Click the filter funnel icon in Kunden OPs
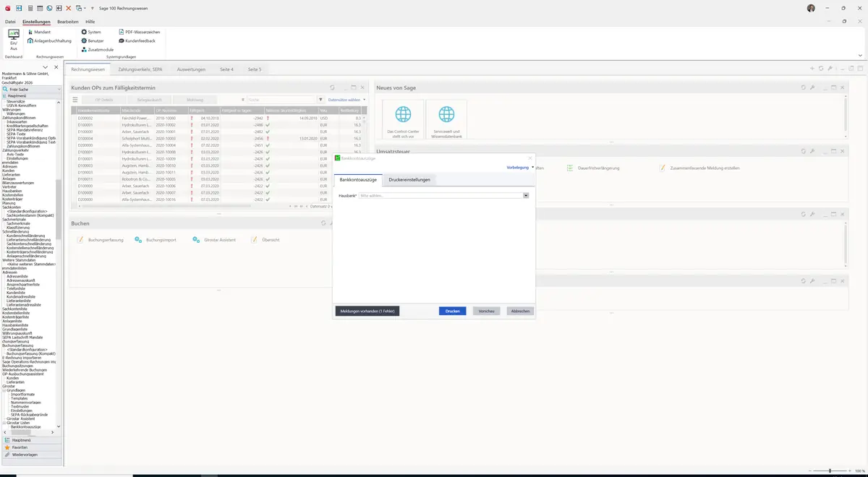The image size is (868, 477). click(321, 100)
